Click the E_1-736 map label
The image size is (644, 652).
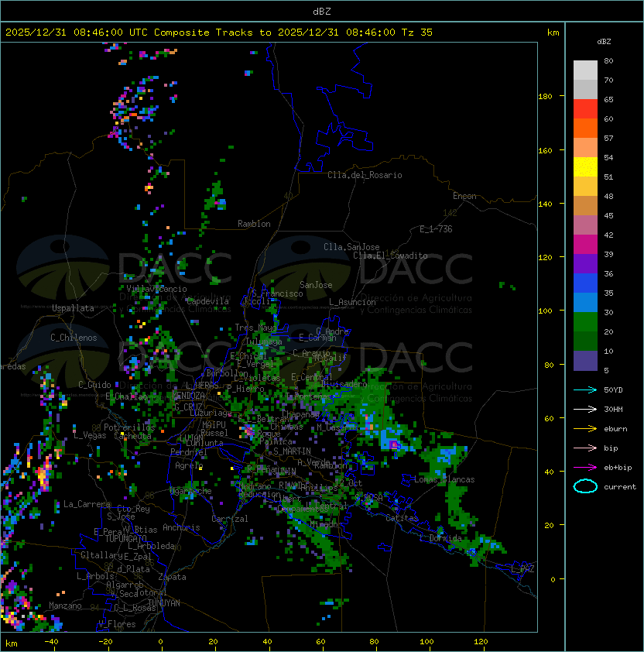coord(436,229)
